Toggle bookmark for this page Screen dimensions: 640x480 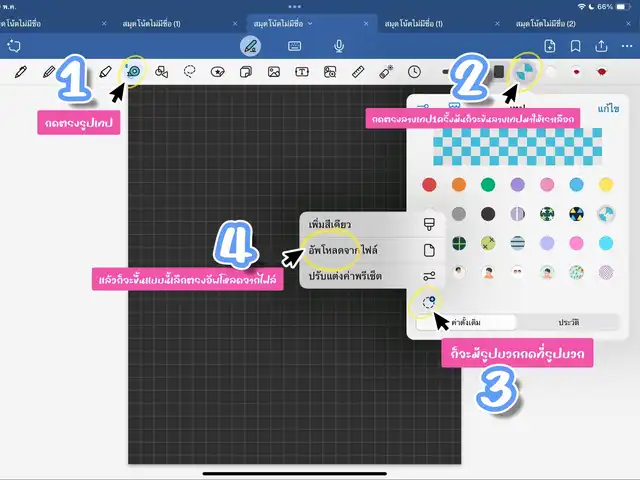[x=576, y=45]
